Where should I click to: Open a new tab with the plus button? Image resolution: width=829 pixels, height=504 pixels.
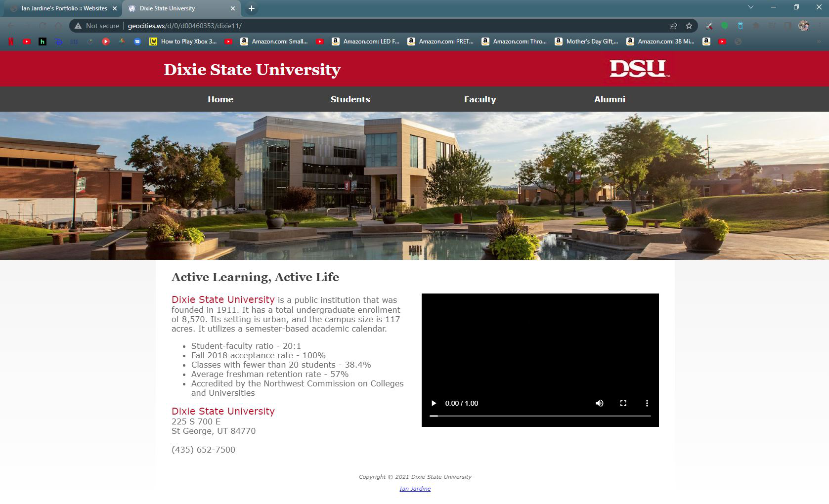click(x=251, y=8)
